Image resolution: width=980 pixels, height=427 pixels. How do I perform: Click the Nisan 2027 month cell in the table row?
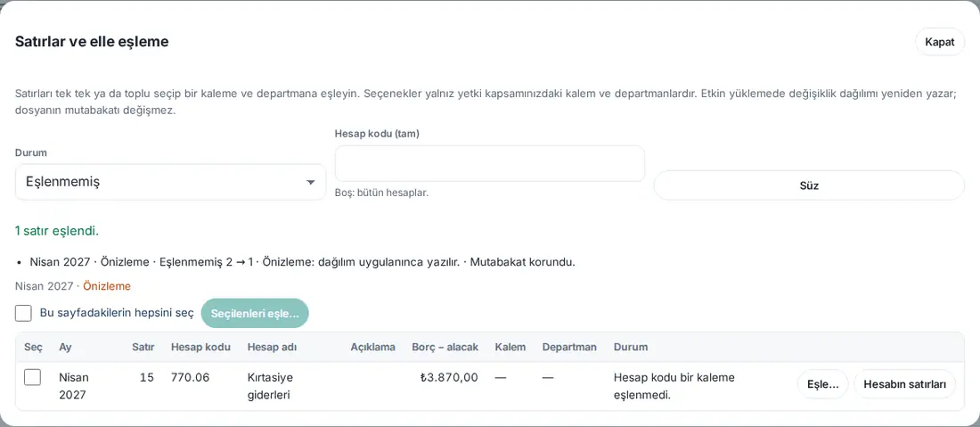pos(74,386)
